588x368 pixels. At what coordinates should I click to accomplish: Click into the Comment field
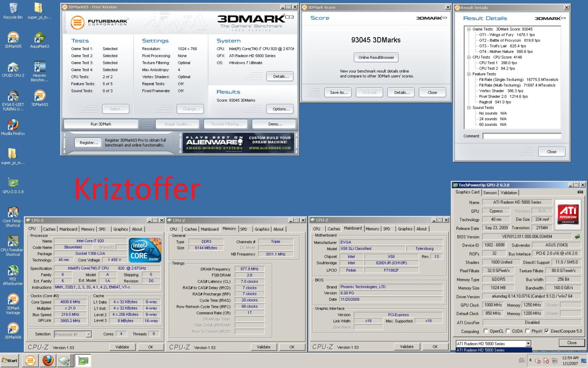coord(522,136)
